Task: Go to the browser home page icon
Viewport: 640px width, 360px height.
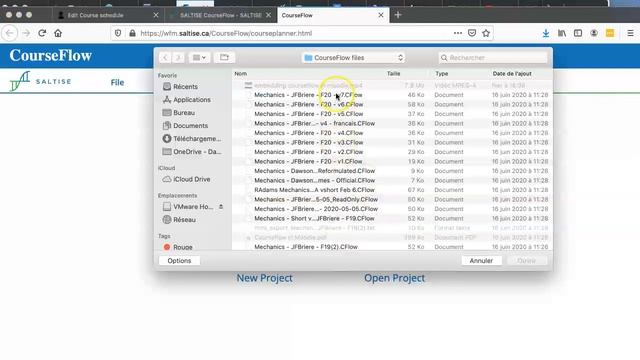Action: (58, 33)
